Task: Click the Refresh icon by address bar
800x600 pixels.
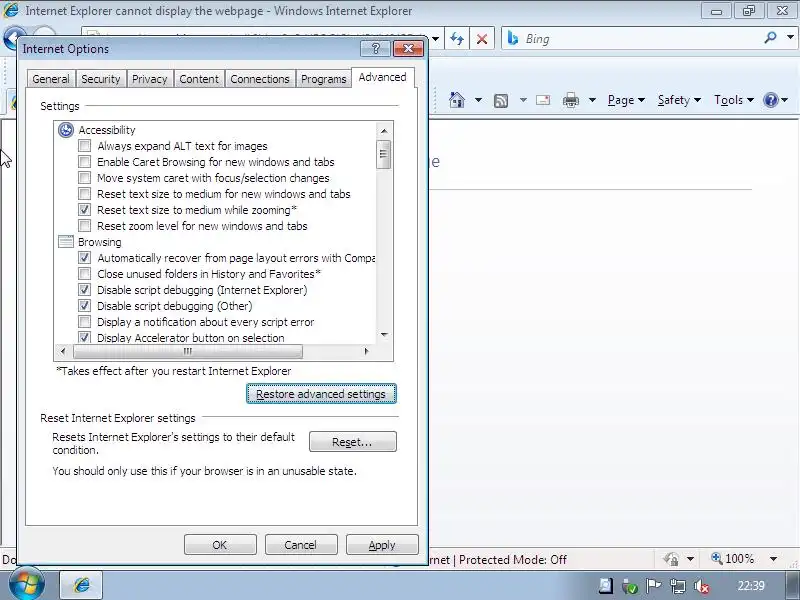Action: pos(457,39)
